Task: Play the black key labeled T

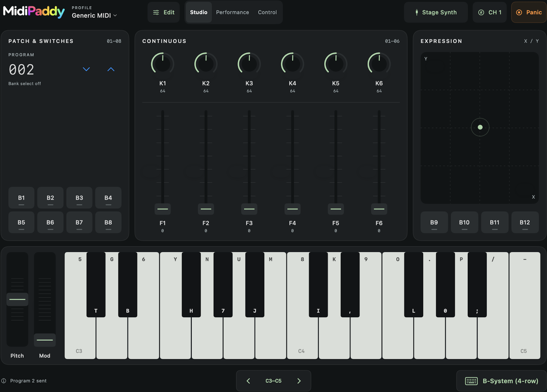Action: coord(96,284)
